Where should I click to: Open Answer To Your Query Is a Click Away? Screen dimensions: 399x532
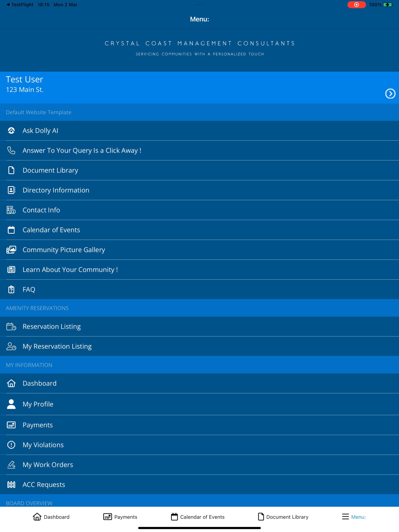199,150
